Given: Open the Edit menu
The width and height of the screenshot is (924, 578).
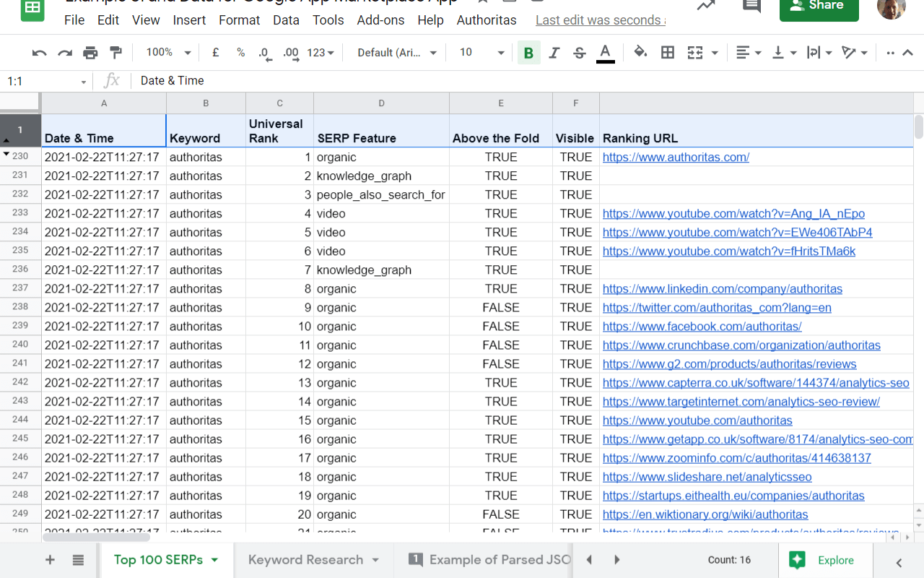Looking at the screenshot, I should click(108, 20).
